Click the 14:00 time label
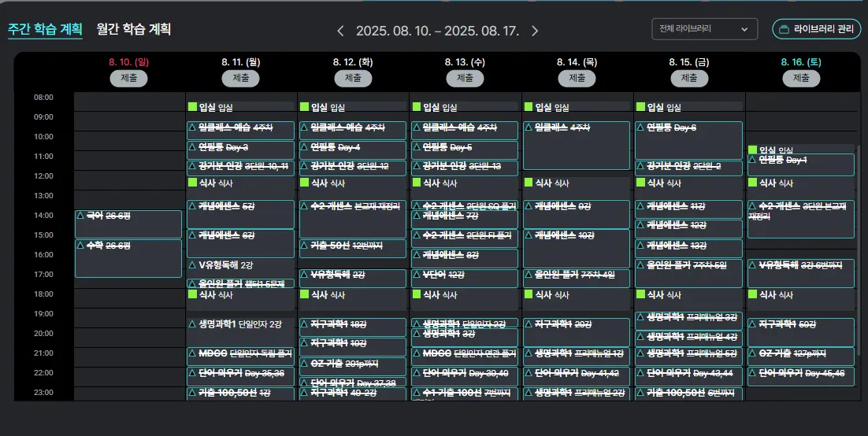The height and width of the screenshot is (436, 868). [x=44, y=215]
